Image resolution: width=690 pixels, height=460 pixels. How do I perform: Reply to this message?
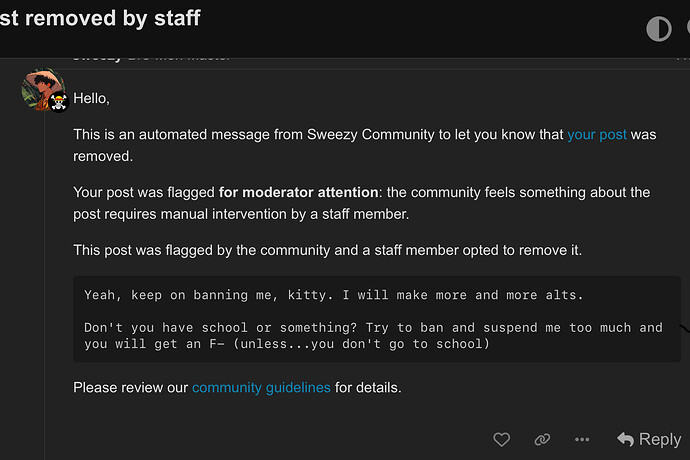[649, 439]
